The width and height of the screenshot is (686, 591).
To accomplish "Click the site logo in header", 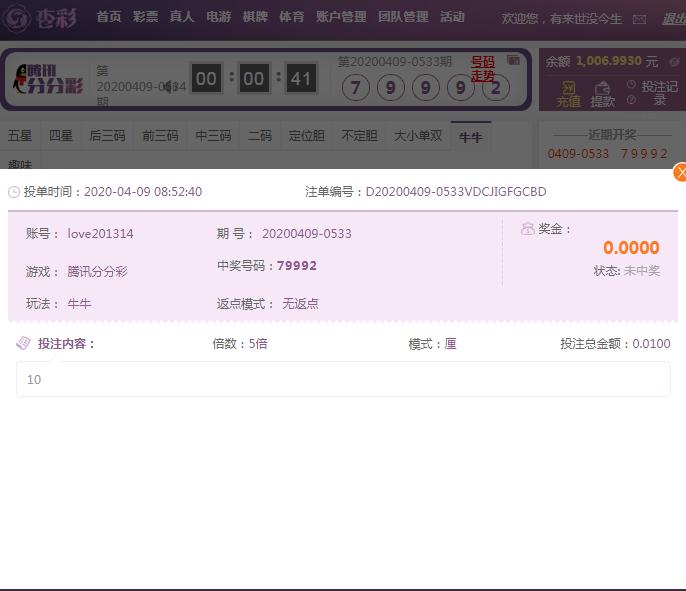I will pyautogui.click(x=39, y=18).
